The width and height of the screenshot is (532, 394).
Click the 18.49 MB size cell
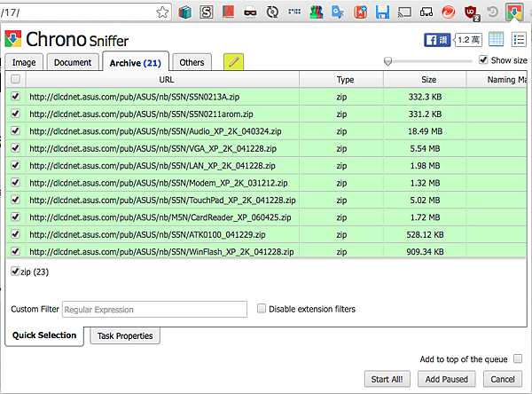(425, 131)
